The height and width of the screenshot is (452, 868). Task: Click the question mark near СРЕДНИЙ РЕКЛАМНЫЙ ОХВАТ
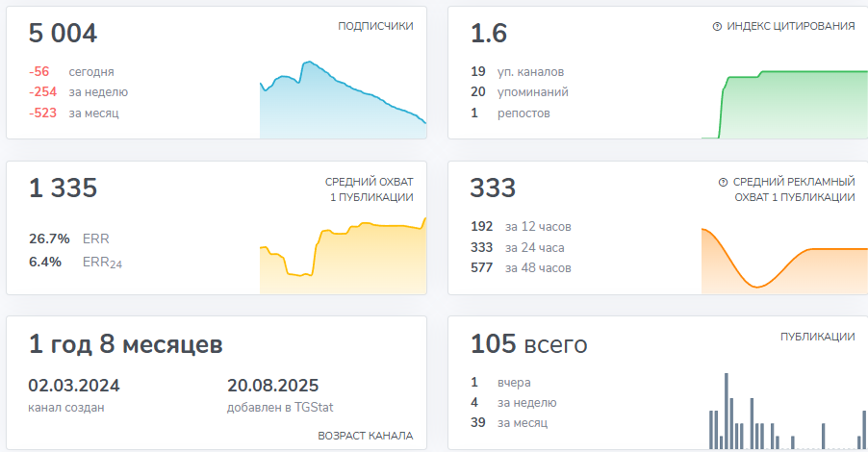click(723, 182)
